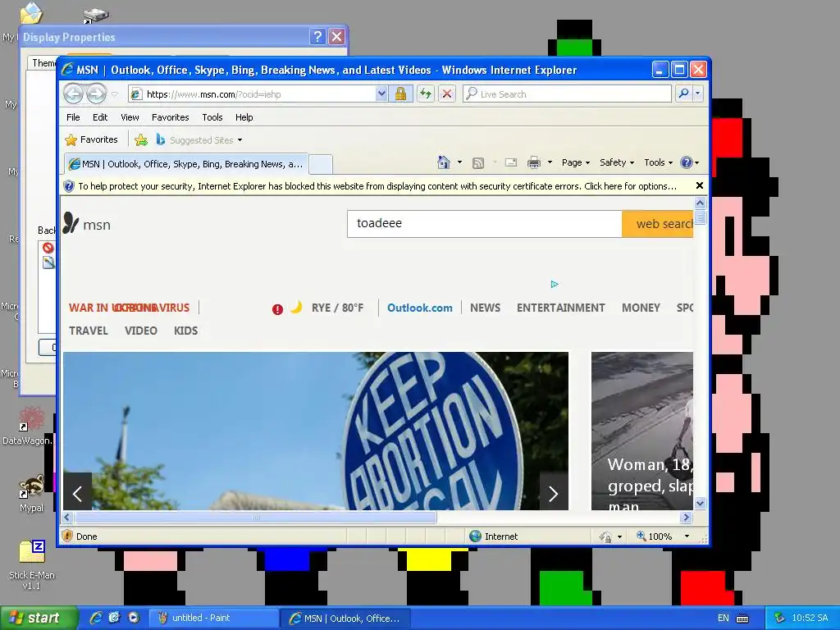Click the Back navigation arrow in Internet Explorer
Screen dimensions: 840x630
tap(73, 94)
